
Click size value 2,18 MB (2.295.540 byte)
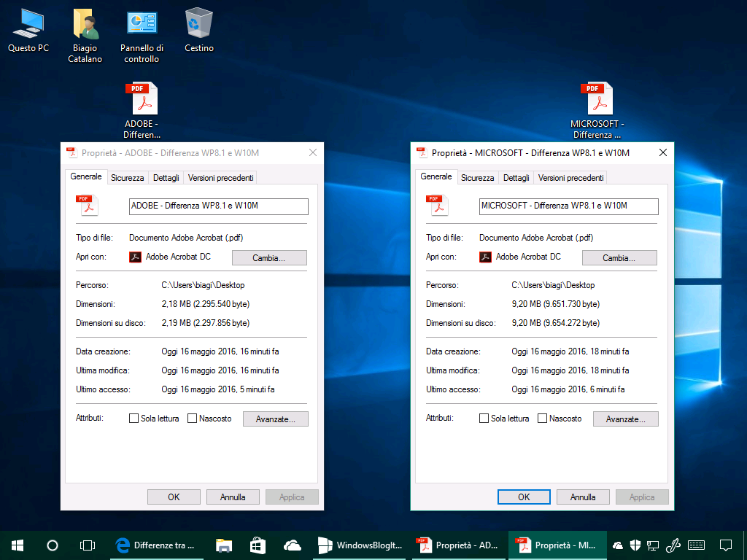(x=205, y=304)
